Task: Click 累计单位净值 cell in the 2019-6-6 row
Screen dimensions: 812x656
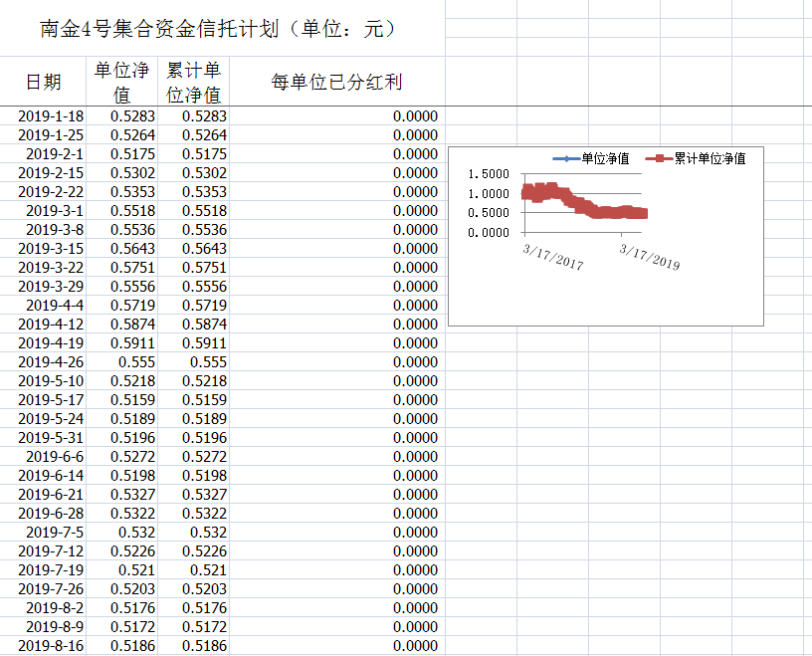Action: tap(193, 457)
